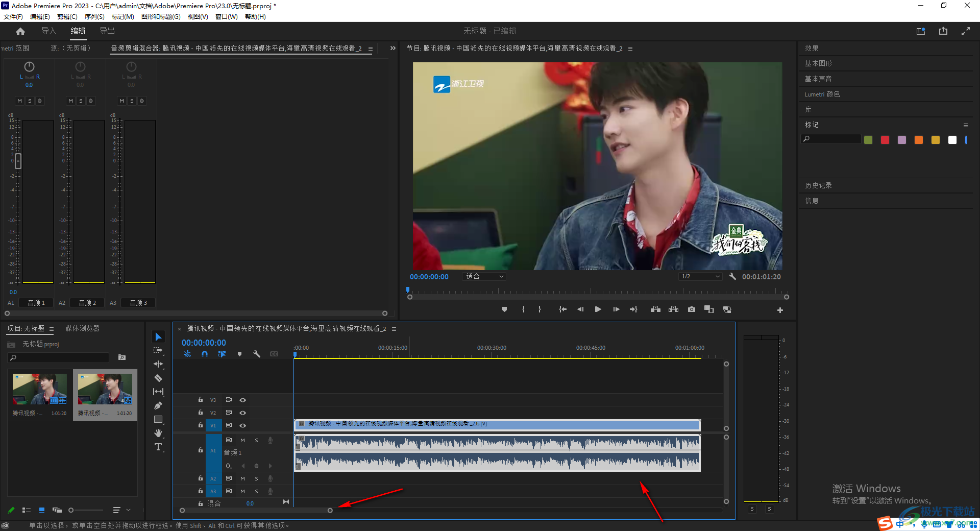The height and width of the screenshot is (531, 980).
Task: Open the 基本图形 panel
Action: pyautogui.click(x=818, y=63)
